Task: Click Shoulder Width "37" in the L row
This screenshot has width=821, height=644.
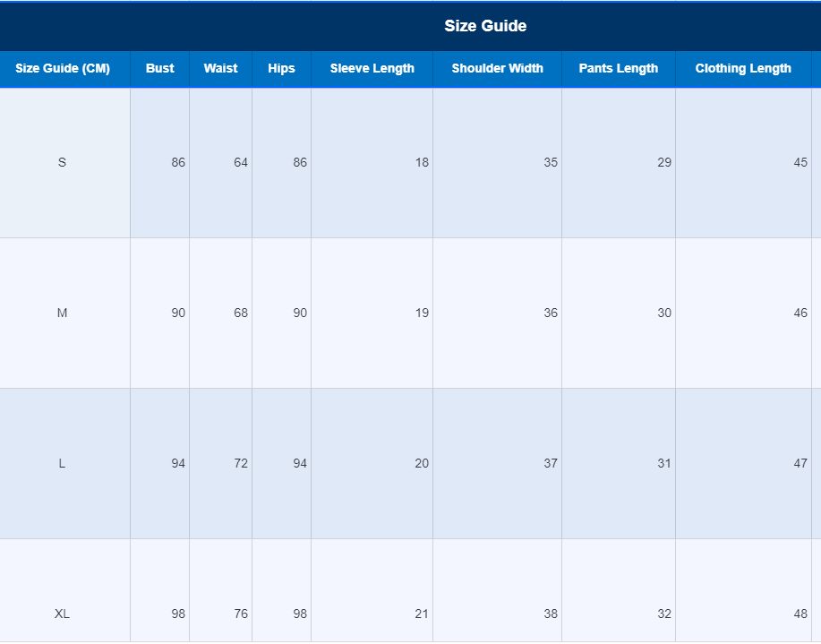Action: (551, 463)
